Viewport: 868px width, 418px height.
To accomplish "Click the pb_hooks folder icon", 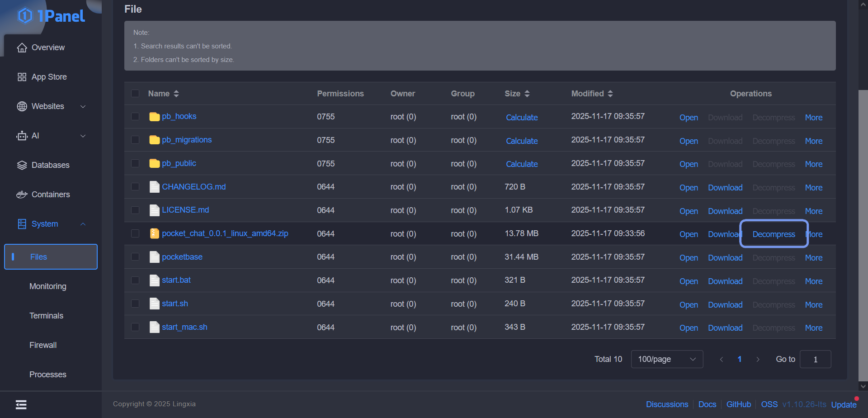I will (155, 117).
